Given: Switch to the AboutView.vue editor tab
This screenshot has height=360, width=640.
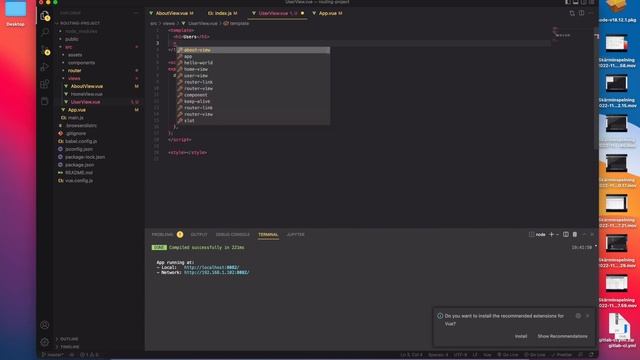Looking at the screenshot, I should point(171,13).
